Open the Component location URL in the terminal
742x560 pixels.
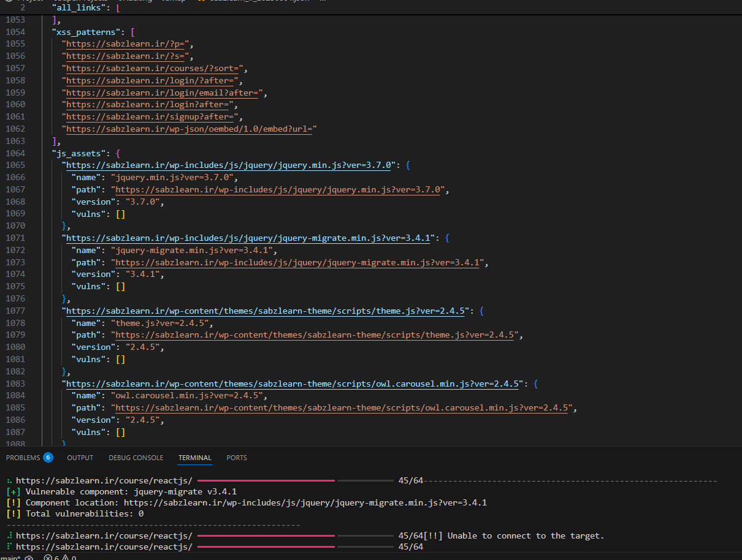tap(305, 503)
